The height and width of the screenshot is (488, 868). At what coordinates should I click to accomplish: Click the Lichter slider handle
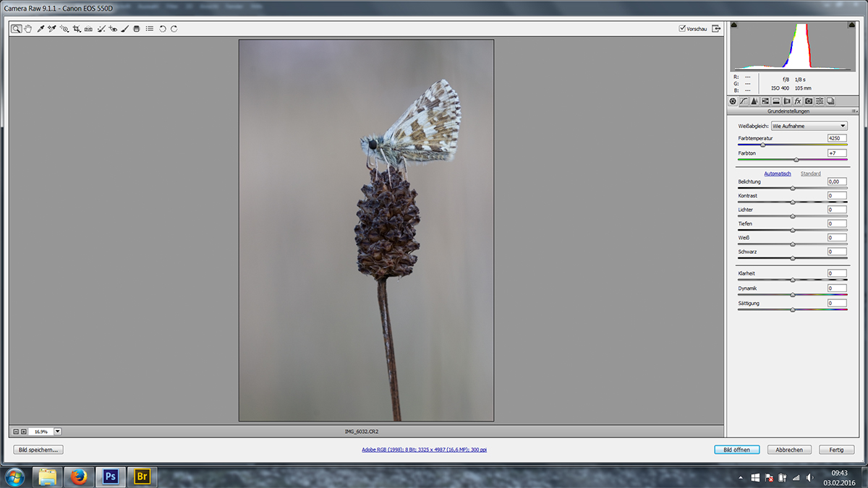point(793,216)
